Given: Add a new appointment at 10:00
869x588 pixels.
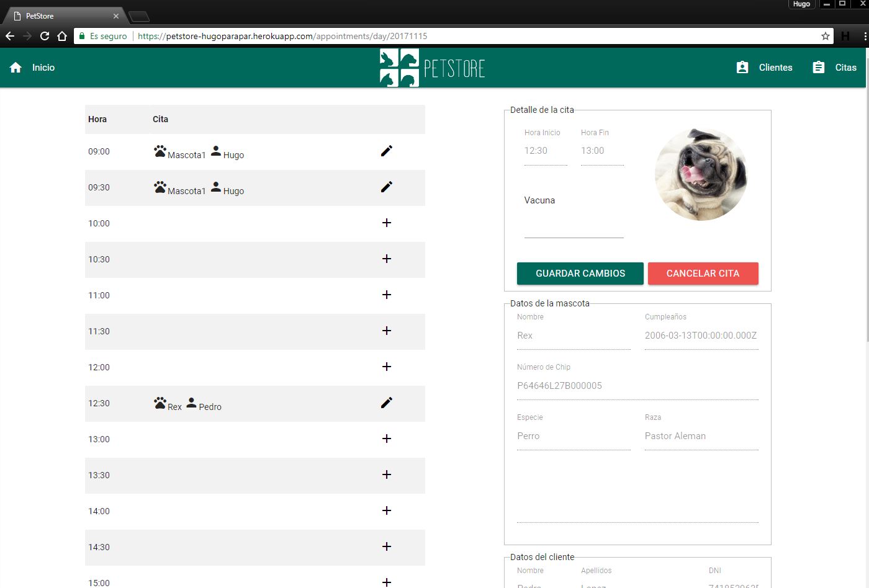Looking at the screenshot, I should click(386, 223).
